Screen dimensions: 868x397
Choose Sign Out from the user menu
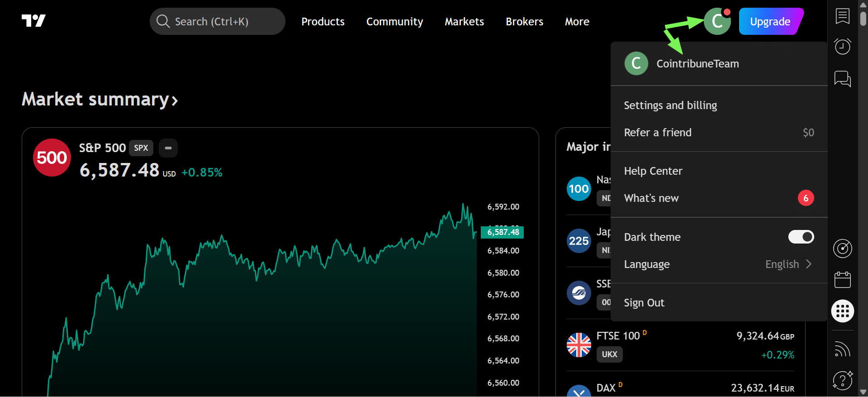click(644, 303)
